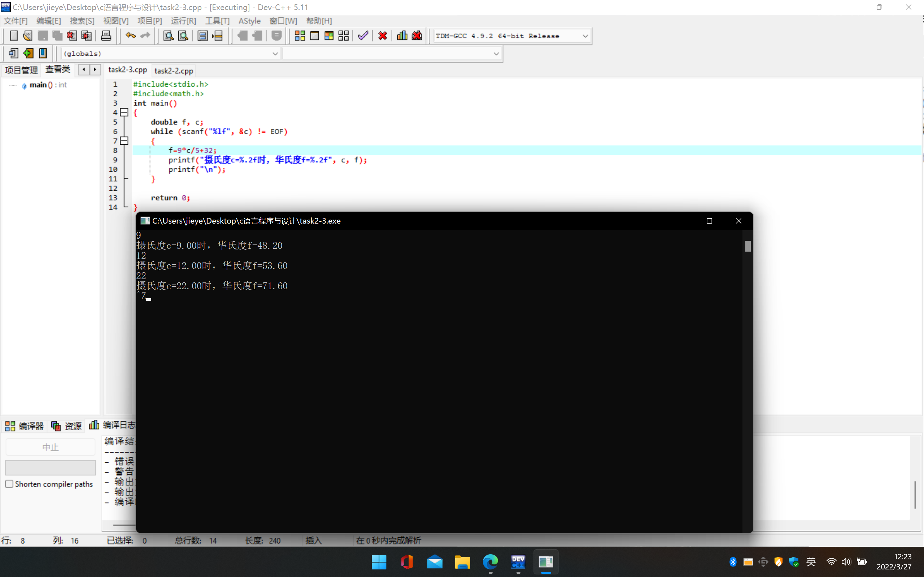The height and width of the screenshot is (577, 924).
Task: Click the New file toolbar icon
Action: tap(13, 36)
